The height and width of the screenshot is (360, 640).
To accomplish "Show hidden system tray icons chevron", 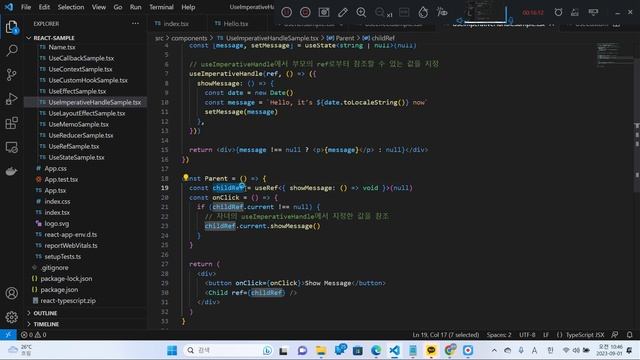I will pyautogui.click(x=494, y=350).
